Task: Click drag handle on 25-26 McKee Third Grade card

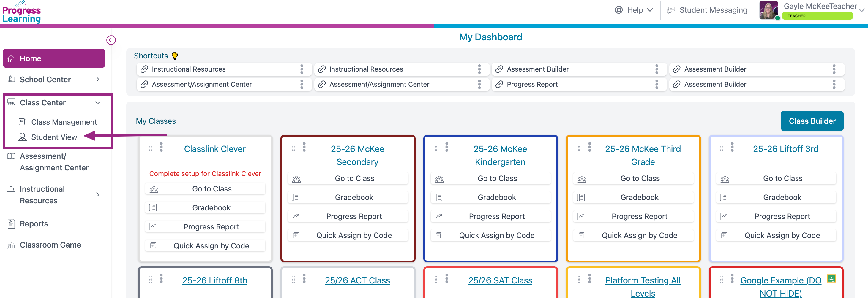Action: tap(579, 148)
